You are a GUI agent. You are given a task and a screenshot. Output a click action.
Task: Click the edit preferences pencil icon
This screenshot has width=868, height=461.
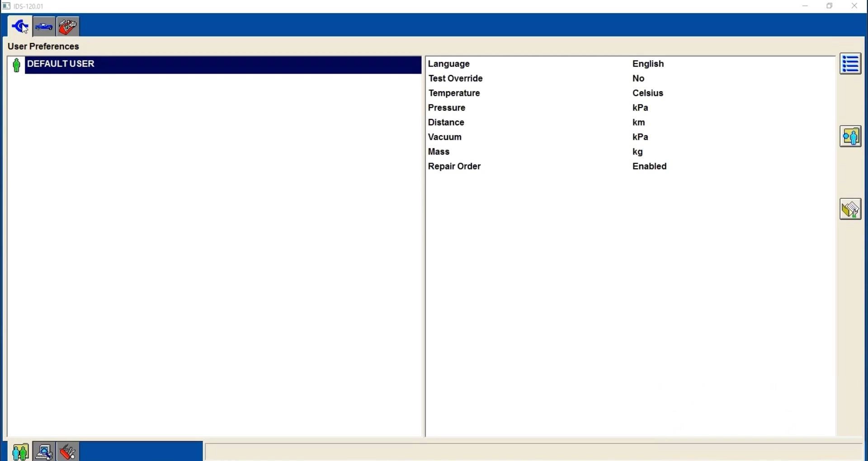pyautogui.click(x=850, y=209)
